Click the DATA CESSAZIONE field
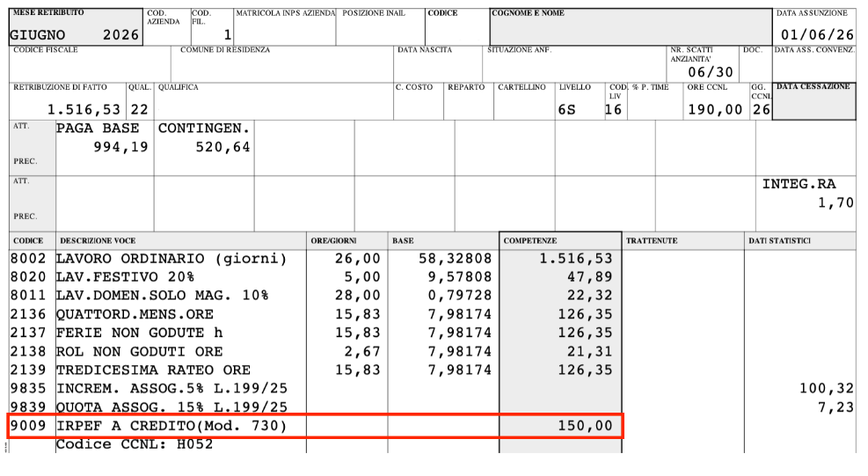Viewport: 868px width, 476px height. click(813, 101)
